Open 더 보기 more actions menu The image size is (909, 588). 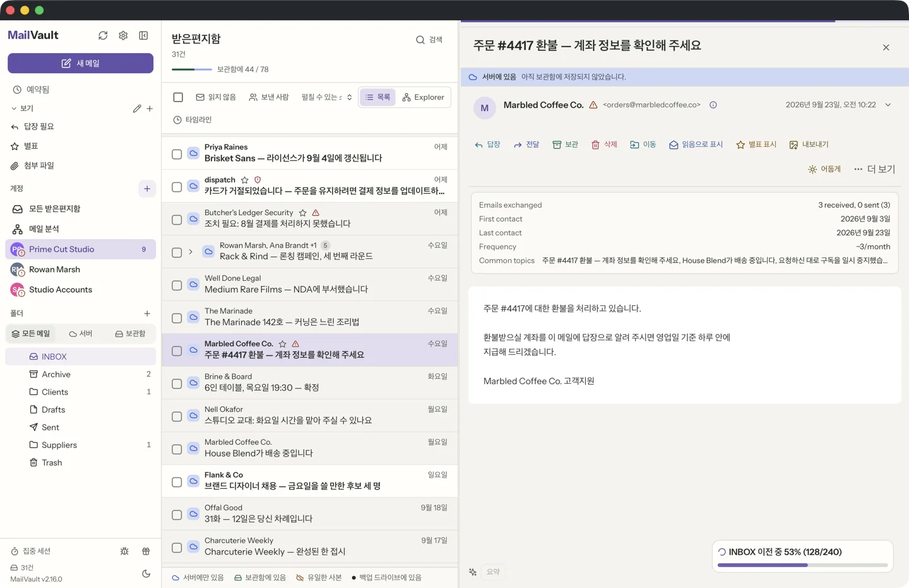pyautogui.click(x=874, y=169)
